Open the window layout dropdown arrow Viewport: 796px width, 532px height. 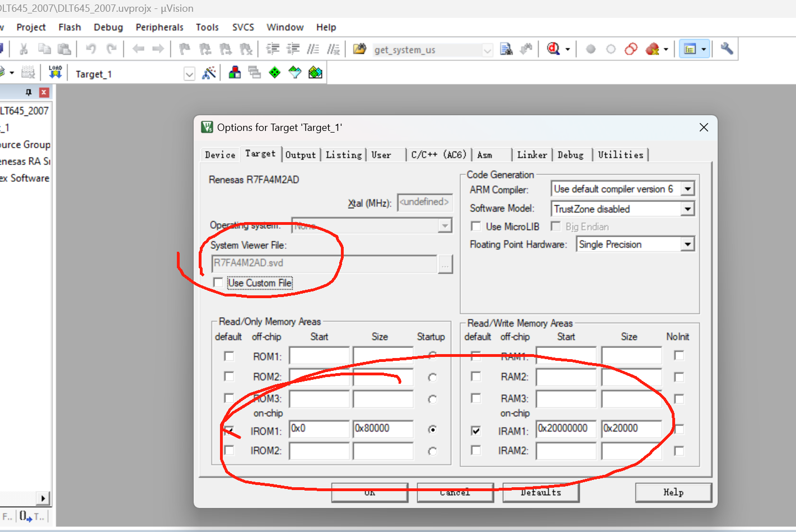point(704,49)
